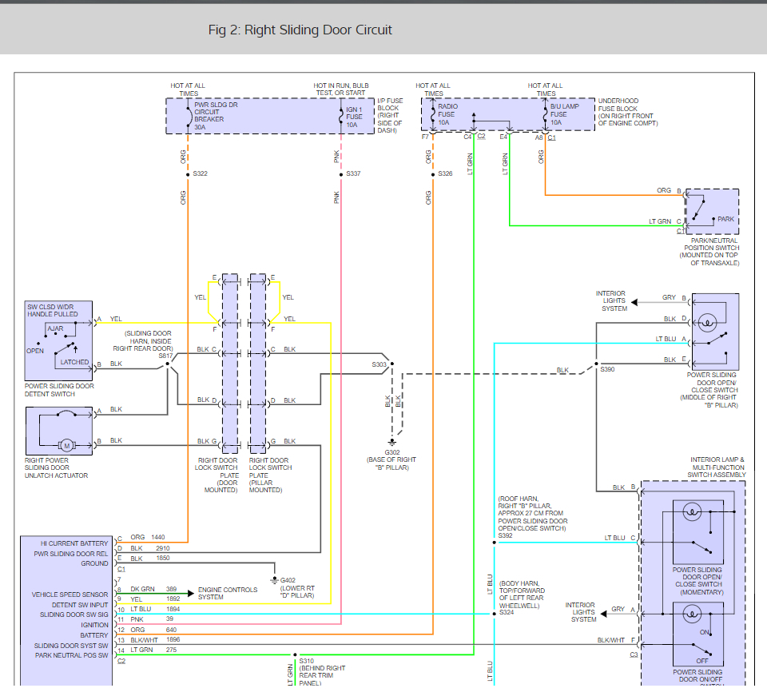Click splice label S337
Viewport: 767px width, 700px height.
coord(353,173)
